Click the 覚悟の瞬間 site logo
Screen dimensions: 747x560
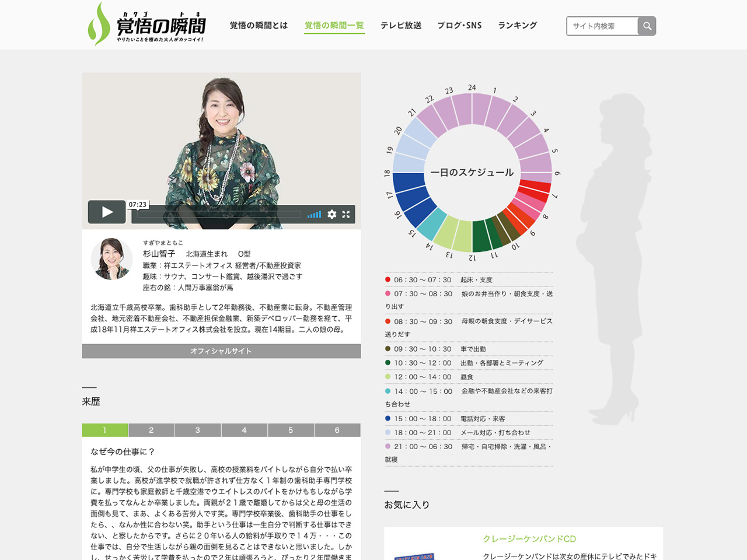point(146,24)
